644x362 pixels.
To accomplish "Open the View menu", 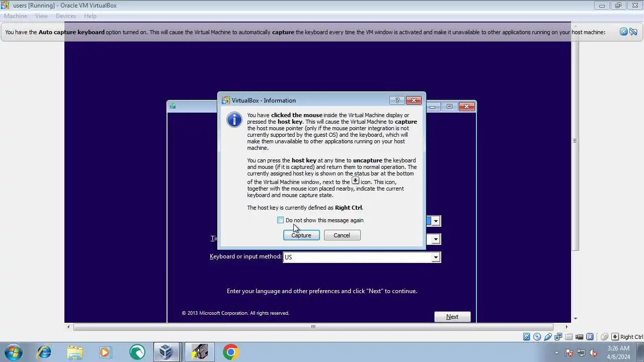I will [x=41, y=16].
